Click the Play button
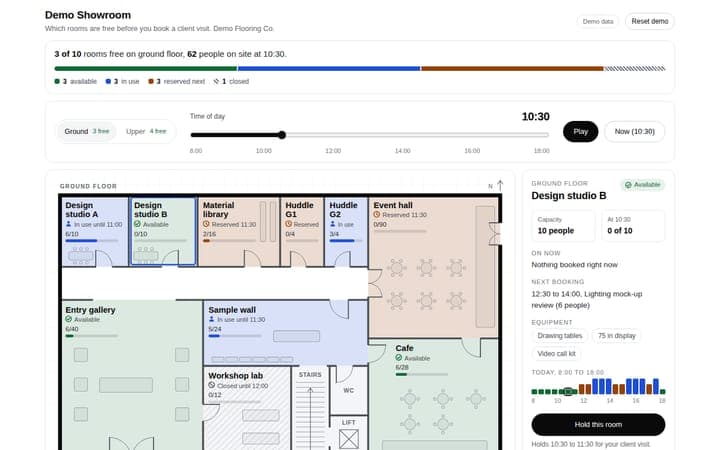 pos(580,131)
